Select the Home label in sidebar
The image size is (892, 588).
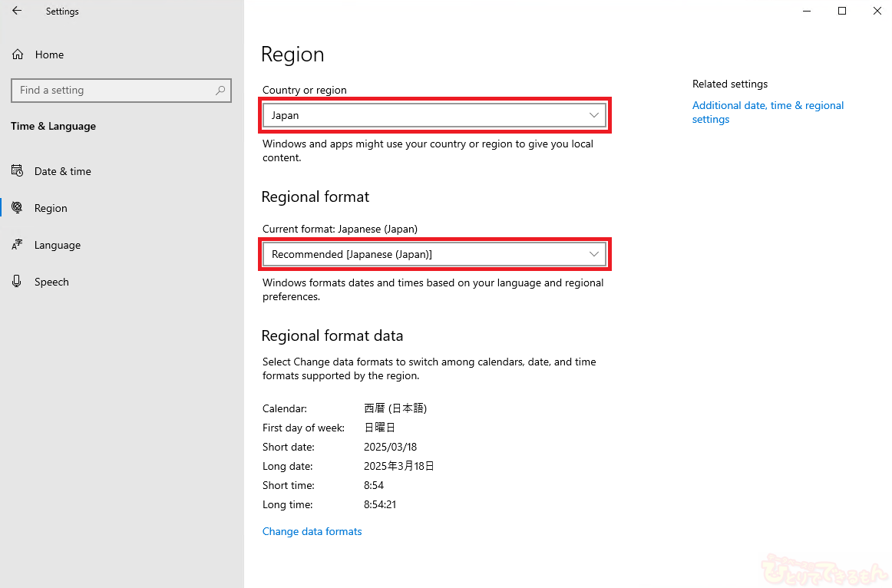pyautogui.click(x=49, y=55)
